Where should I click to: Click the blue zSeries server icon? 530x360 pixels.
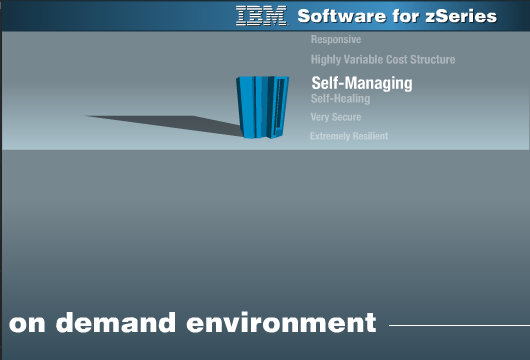click(262, 107)
